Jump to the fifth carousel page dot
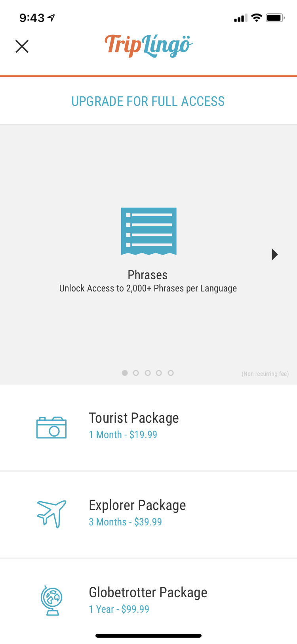This screenshot has width=297, height=644. [171, 373]
